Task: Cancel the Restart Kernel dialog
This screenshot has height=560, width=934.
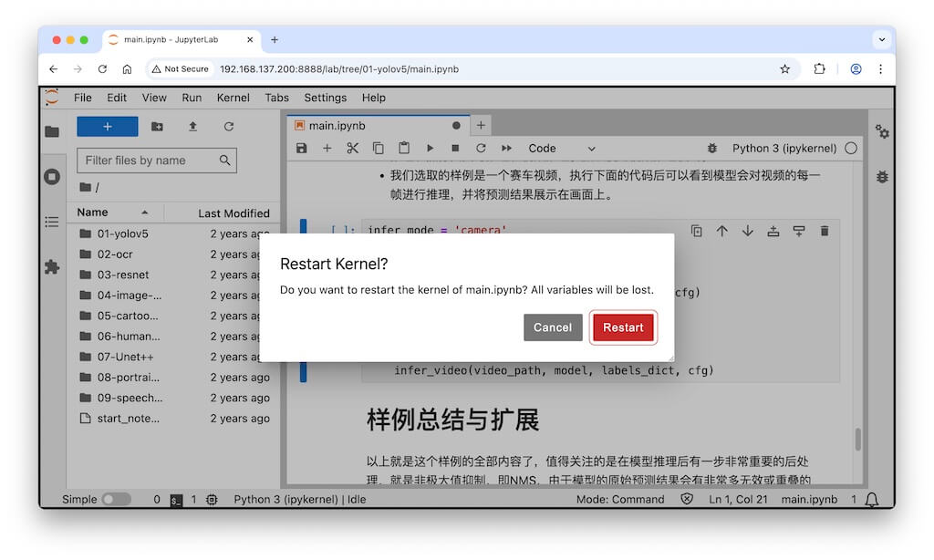Action: pos(553,327)
